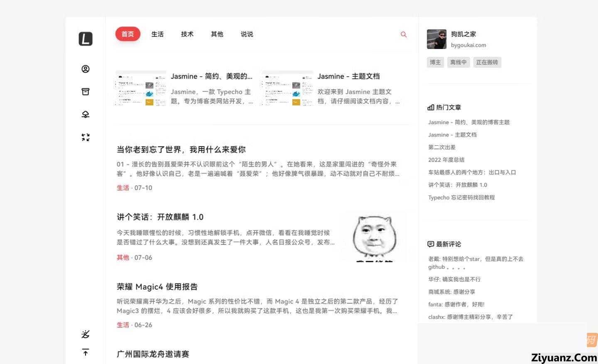
Task: Click the 其他 category tag under 讲个笑话 post
Action: (123, 257)
